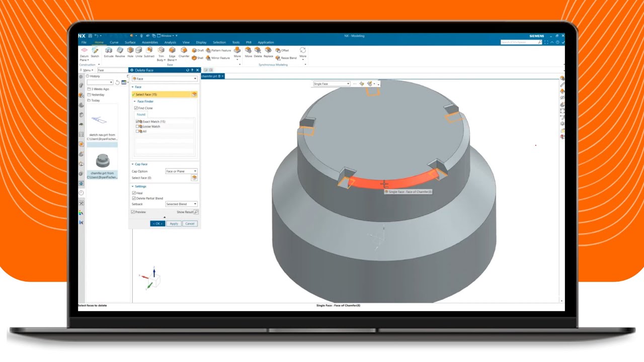Open the History clock tab in resource bar
This screenshot has width=644, height=362.
[x=81, y=193]
